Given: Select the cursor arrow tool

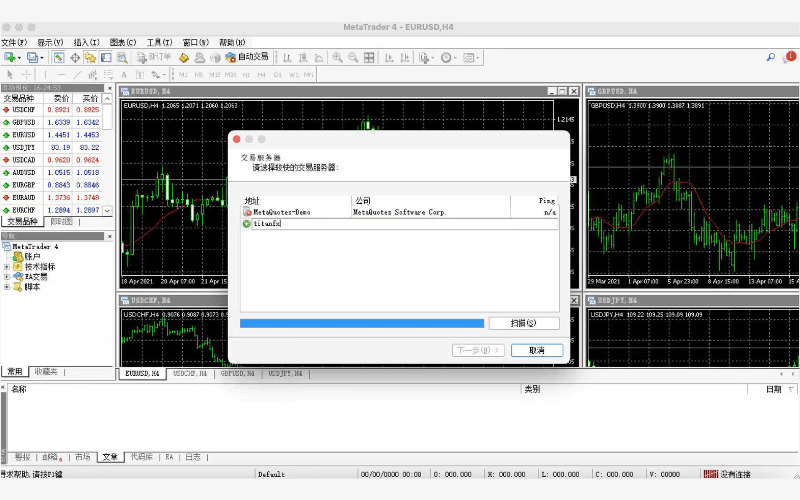Looking at the screenshot, I should coord(10,74).
